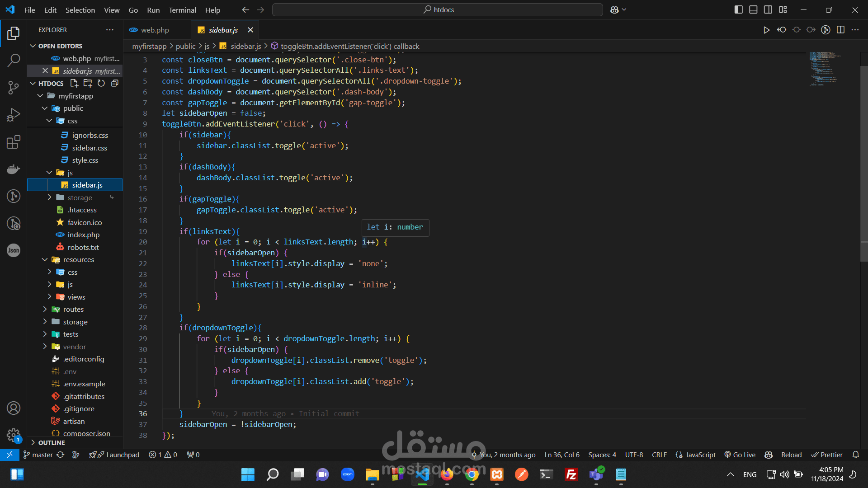Click the Run Code play icon
868x488 pixels.
[x=766, y=30]
